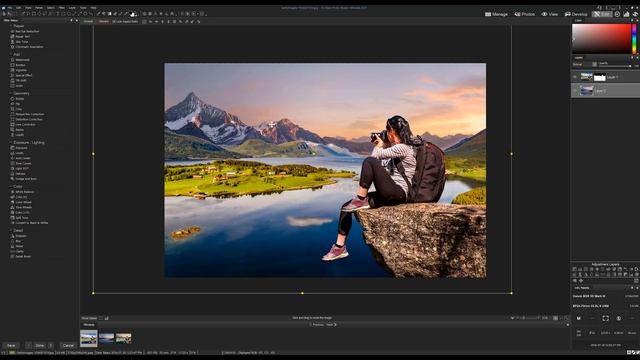The height and width of the screenshot is (360, 640).
Task: Collapse the Detail group
Action: pyautogui.click(x=11, y=231)
